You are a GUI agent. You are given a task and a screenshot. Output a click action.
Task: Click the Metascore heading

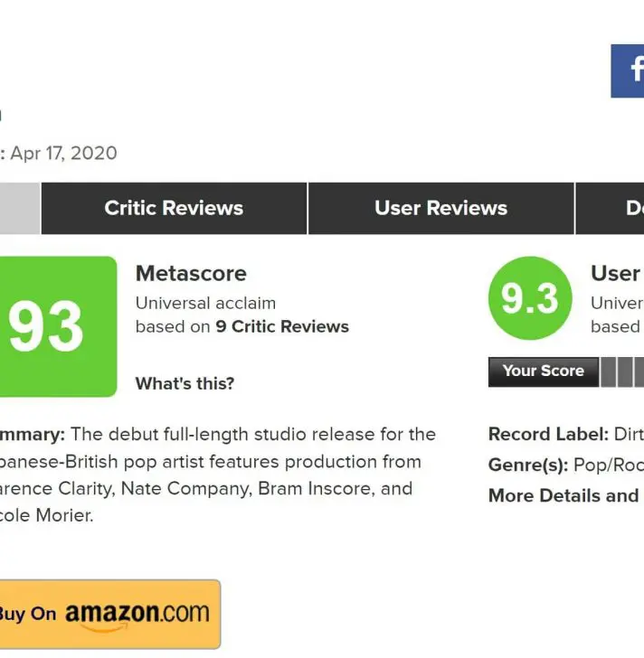(x=191, y=273)
